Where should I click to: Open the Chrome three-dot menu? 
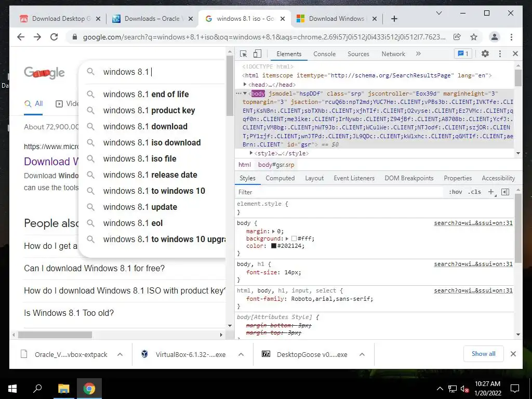click(511, 37)
